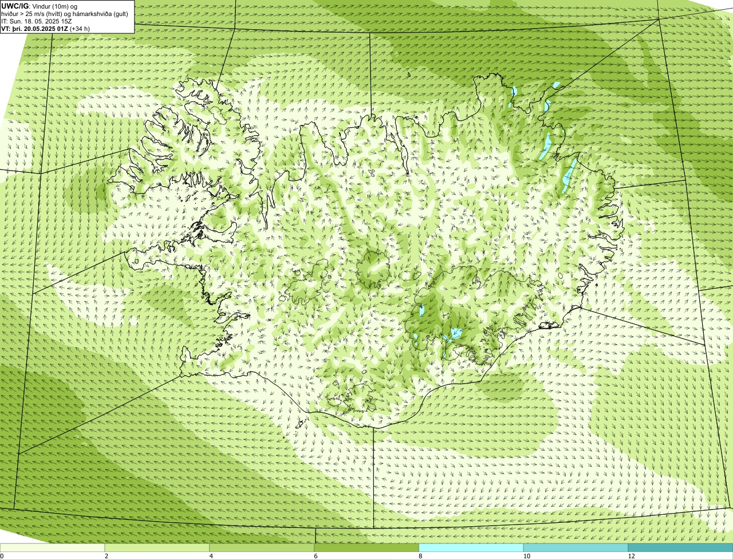Click the 10–12 turquoise legend segment
This screenshot has height=560, width=733.
(x=576, y=547)
